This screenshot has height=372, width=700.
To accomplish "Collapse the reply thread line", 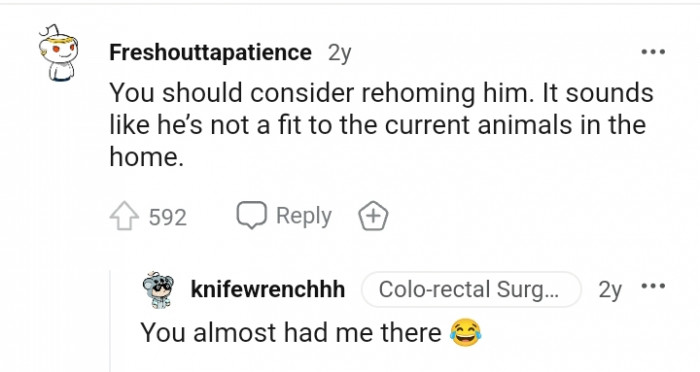I will 110,321.
